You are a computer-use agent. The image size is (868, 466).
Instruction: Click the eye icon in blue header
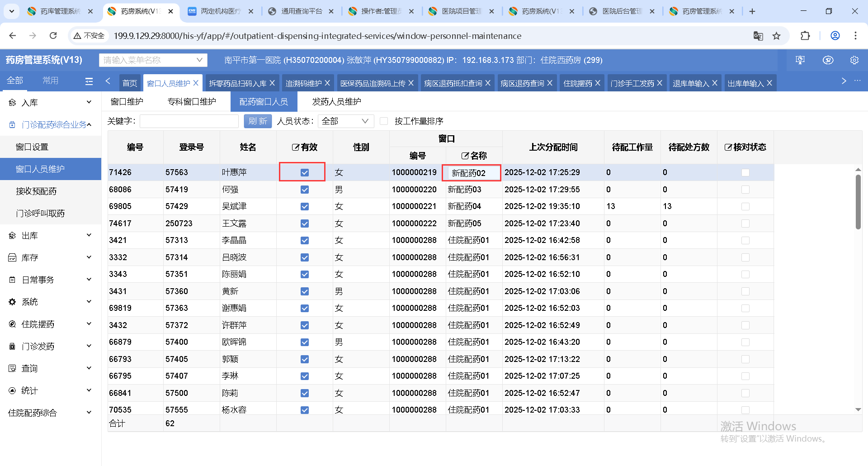[x=828, y=60]
